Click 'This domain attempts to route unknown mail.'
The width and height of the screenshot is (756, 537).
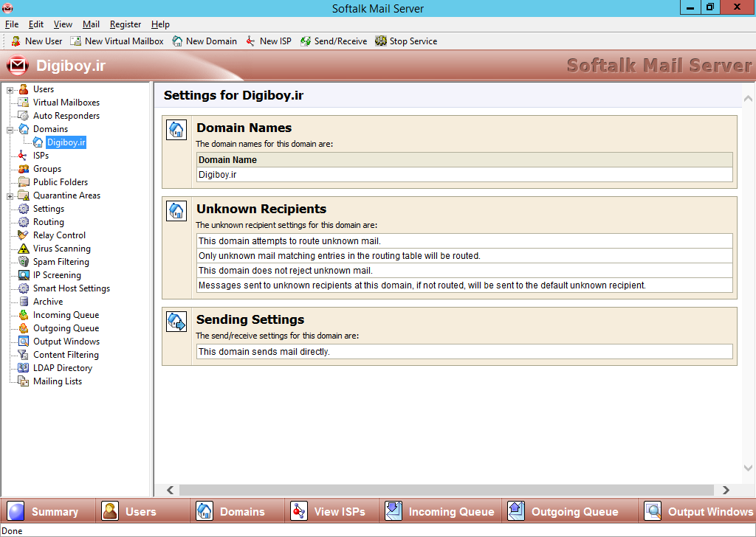pos(465,240)
